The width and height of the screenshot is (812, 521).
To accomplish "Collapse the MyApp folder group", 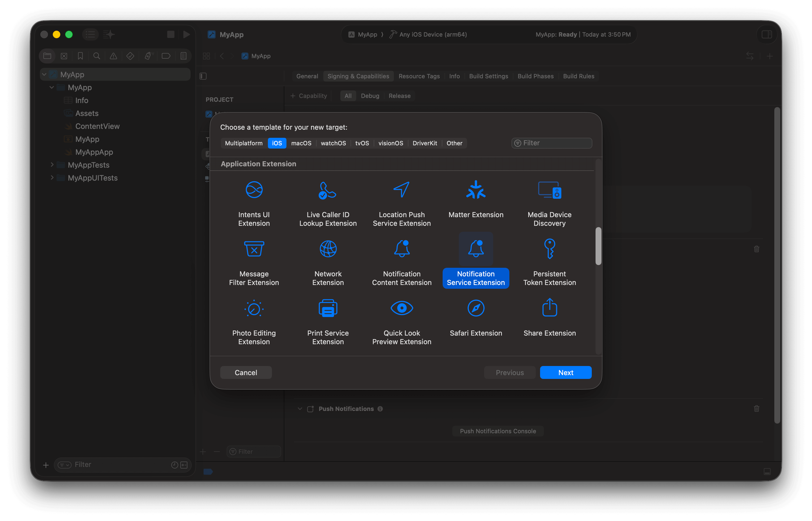I will (x=52, y=87).
